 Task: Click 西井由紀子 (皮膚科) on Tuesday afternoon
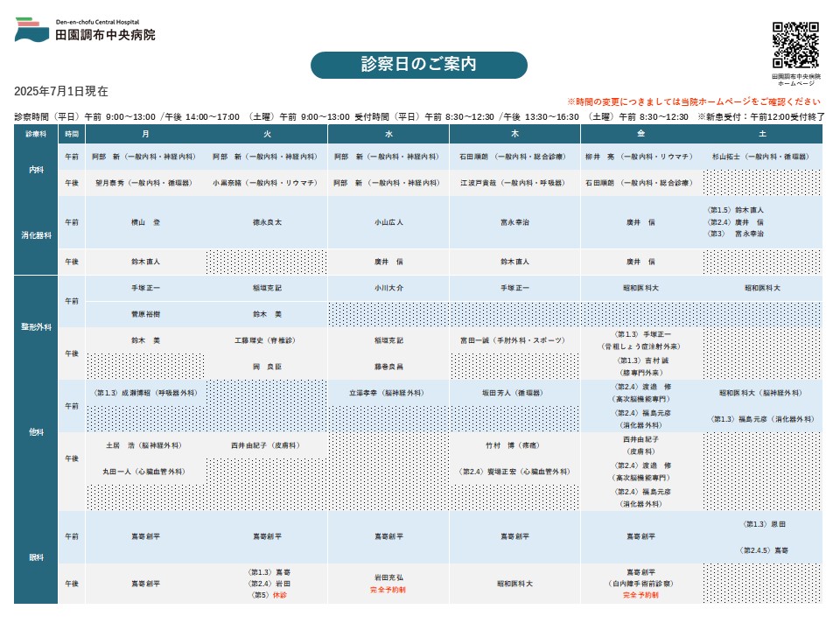tap(265, 445)
